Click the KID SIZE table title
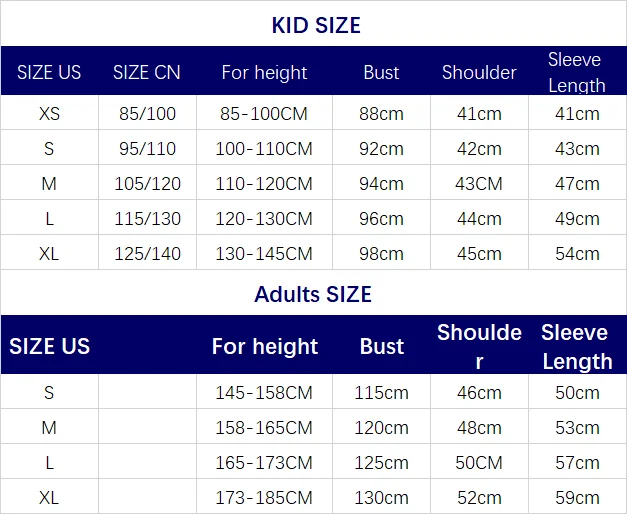This screenshot has height=514, width=627. (x=315, y=25)
